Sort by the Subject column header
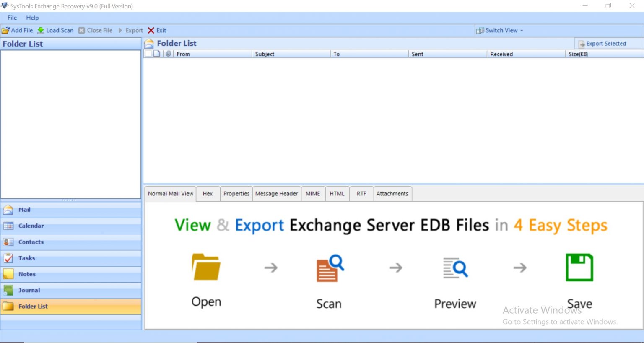 coord(265,54)
